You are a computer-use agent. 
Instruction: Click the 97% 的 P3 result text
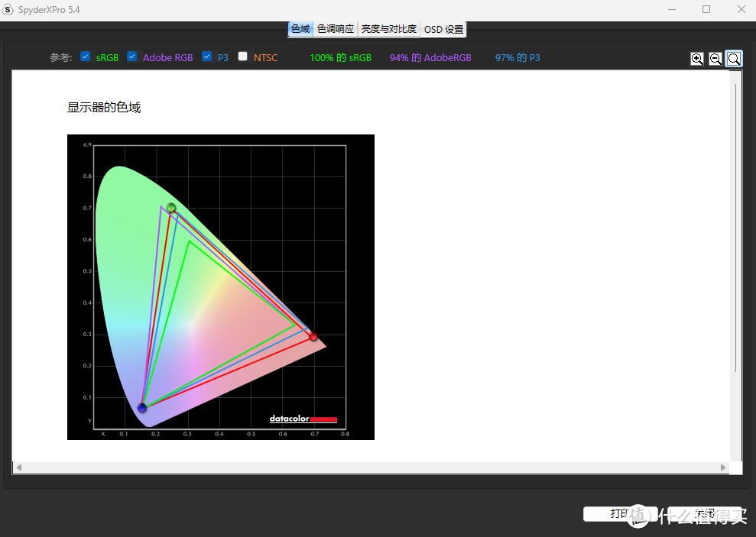point(518,58)
